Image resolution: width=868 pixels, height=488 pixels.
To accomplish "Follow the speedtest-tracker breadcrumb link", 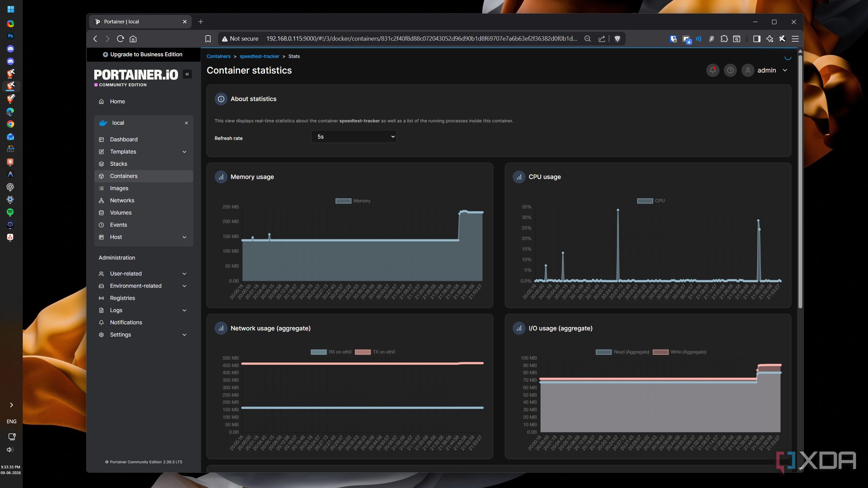I will (x=259, y=56).
